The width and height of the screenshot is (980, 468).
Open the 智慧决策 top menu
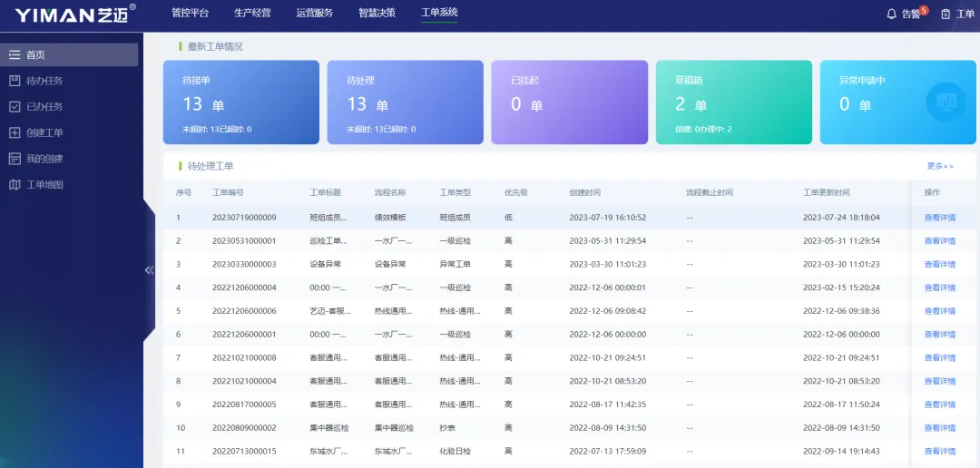[377, 13]
